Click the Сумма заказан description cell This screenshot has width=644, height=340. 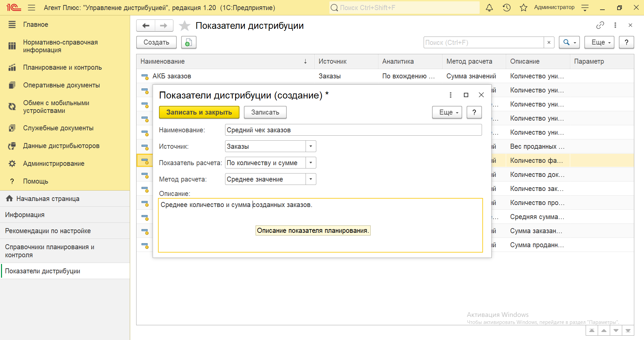pyautogui.click(x=538, y=231)
